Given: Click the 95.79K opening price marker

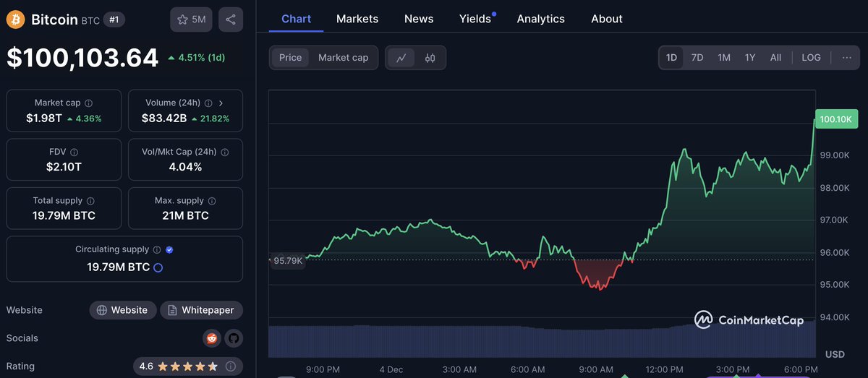Looking at the screenshot, I should (289, 260).
